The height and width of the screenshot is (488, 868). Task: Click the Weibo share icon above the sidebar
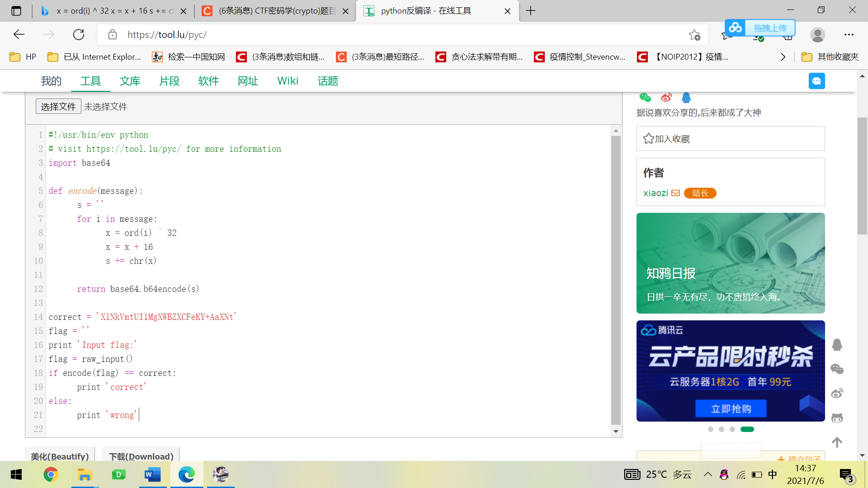pyautogui.click(x=666, y=98)
